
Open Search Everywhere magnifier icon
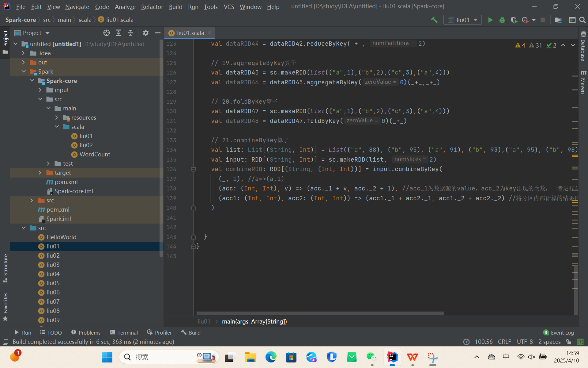pos(582,20)
